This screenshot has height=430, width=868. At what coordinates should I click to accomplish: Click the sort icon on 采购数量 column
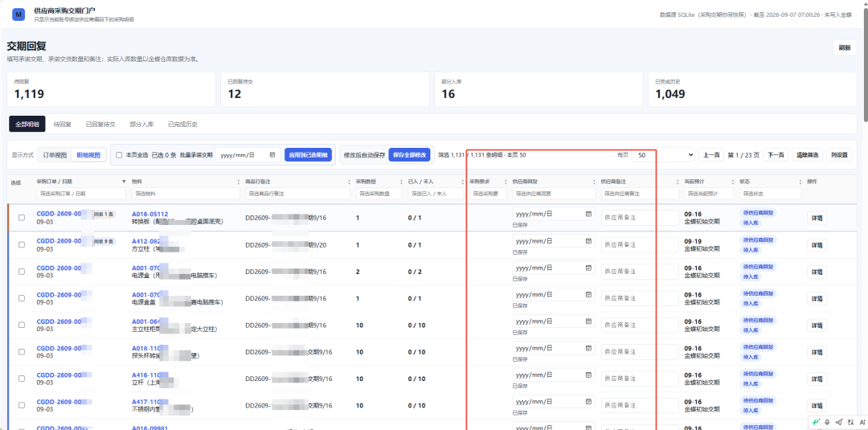[401, 182]
